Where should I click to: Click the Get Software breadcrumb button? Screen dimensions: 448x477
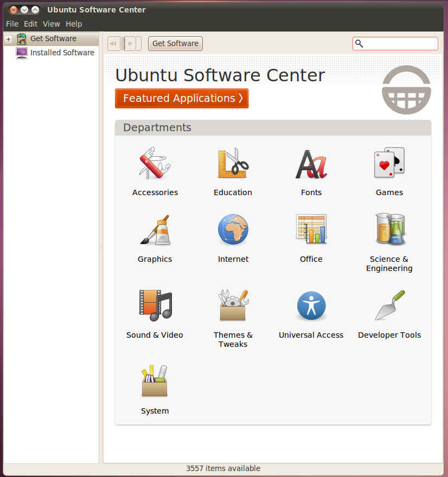click(175, 43)
